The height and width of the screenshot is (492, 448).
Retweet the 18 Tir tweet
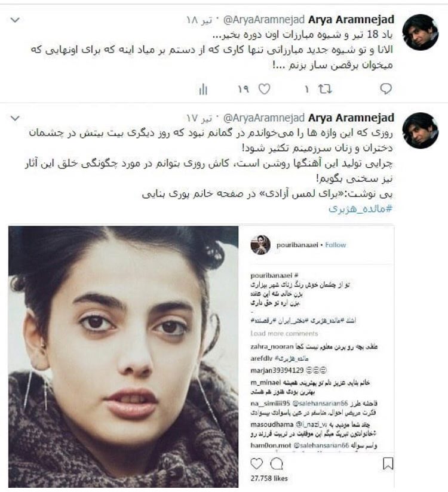(x=325, y=89)
